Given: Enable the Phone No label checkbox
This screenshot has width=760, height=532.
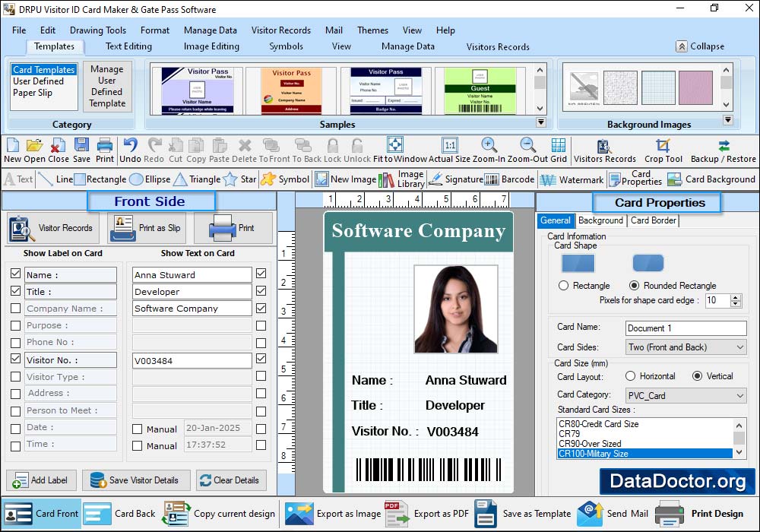Looking at the screenshot, I should tap(15, 343).
